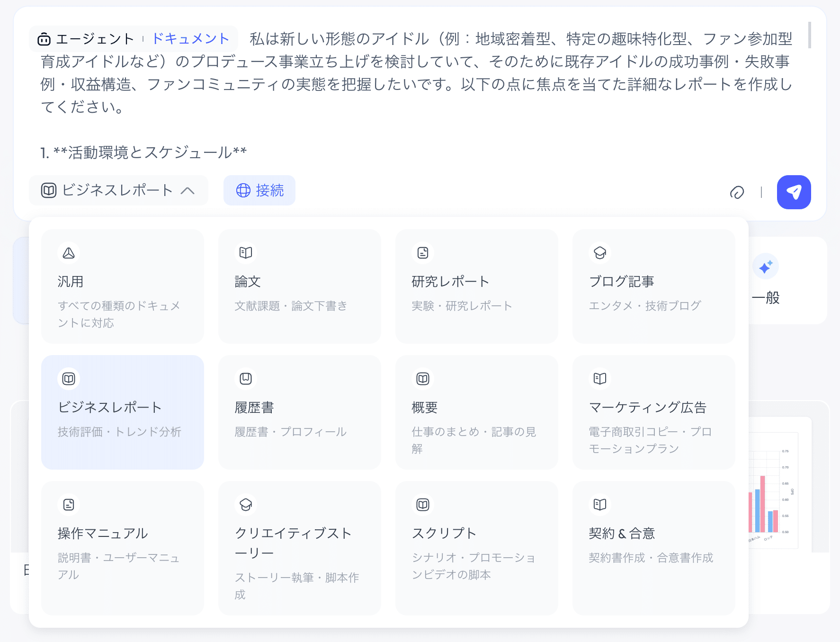Toggle the 接続 web connection button
The height and width of the screenshot is (642, 840).
point(259,190)
